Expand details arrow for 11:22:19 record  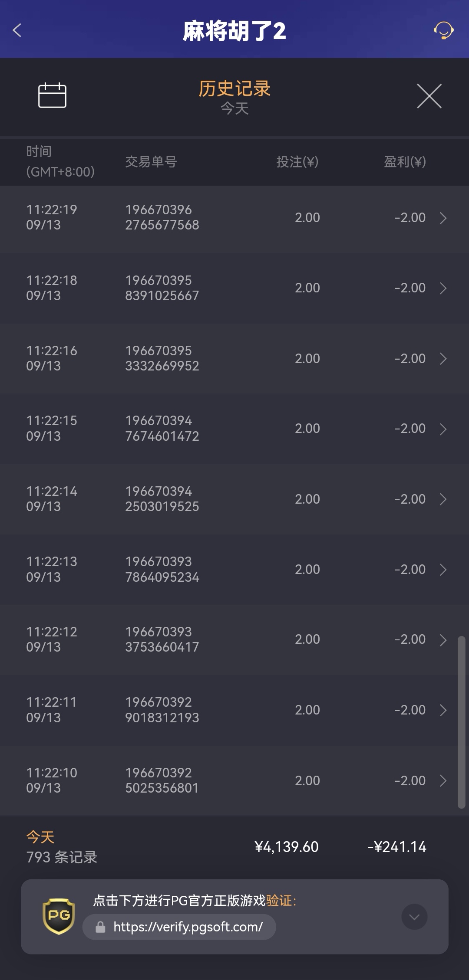(x=443, y=218)
